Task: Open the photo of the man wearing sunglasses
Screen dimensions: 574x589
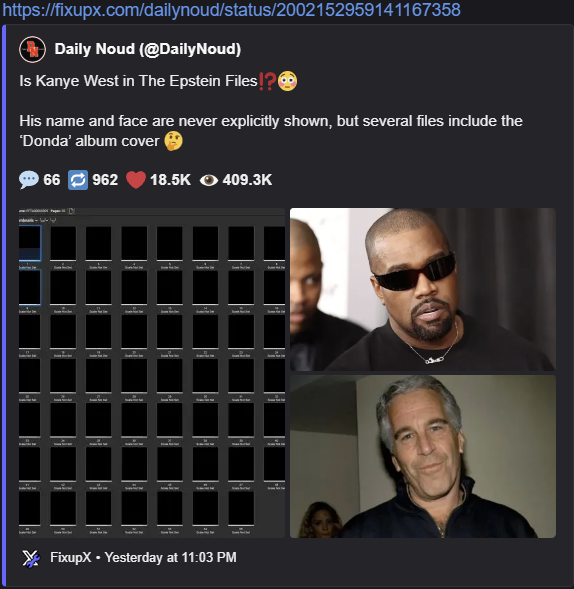Action: tap(423, 289)
